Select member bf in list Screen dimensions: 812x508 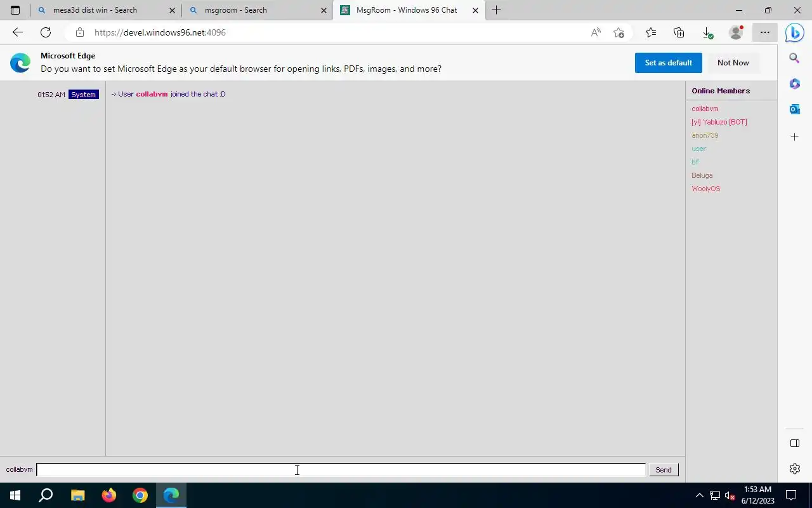pos(695,162)
